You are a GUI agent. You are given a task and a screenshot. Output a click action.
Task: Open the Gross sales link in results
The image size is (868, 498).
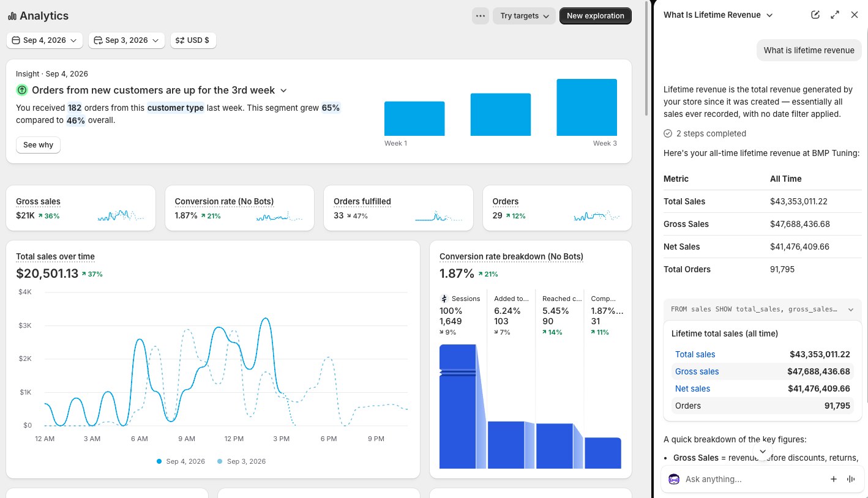[697, 371]
